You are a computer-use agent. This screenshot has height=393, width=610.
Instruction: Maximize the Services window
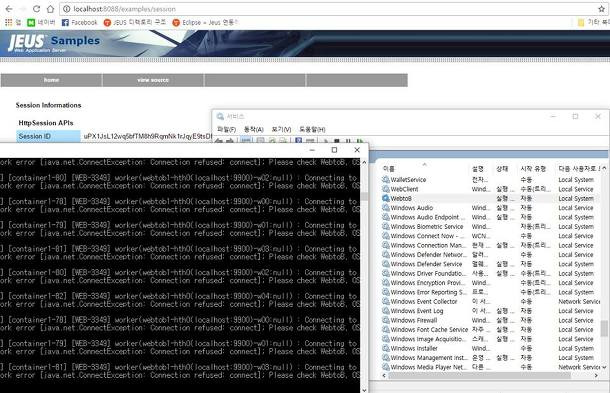(x=575, y=116)
